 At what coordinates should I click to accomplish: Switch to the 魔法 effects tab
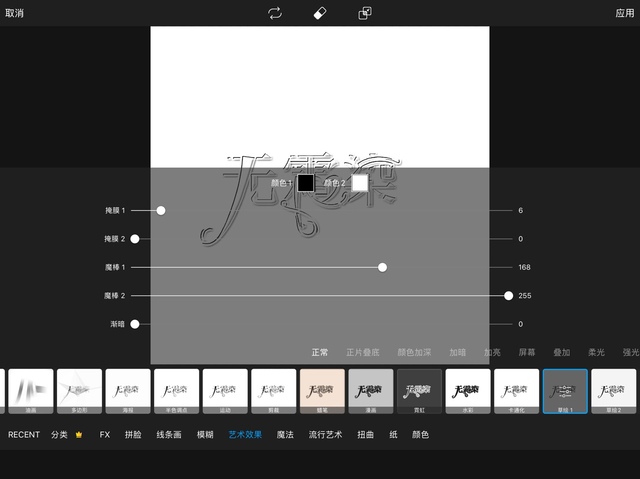285,435
